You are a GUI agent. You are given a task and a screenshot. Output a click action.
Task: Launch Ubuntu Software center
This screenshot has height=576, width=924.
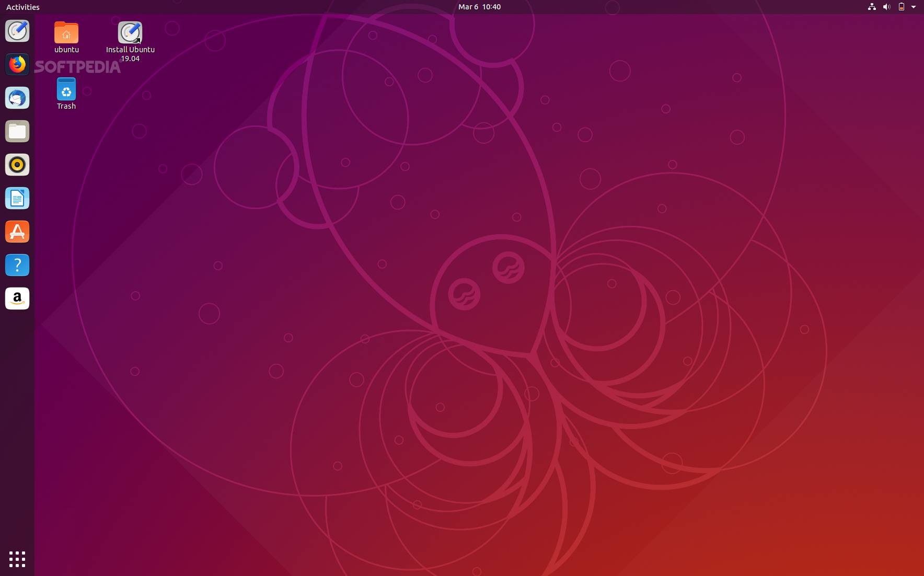[17, 232]
